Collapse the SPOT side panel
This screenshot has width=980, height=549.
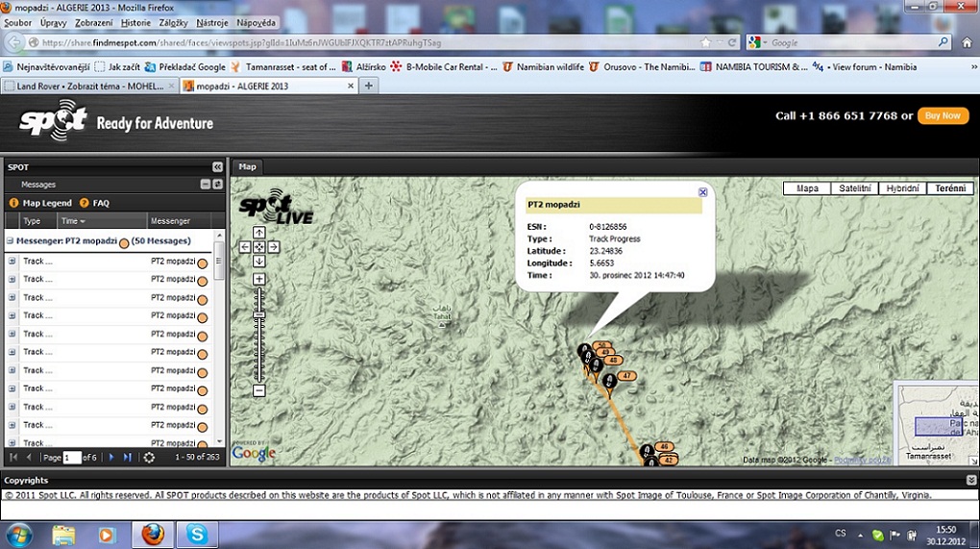(x=217, y=167)
